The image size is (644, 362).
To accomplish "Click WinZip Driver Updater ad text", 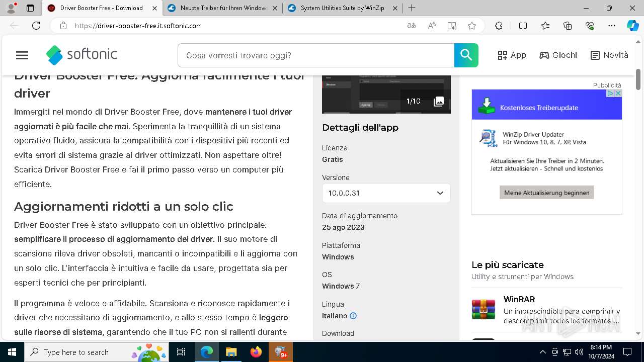I will pyautogui.click(x=533, y=134).
